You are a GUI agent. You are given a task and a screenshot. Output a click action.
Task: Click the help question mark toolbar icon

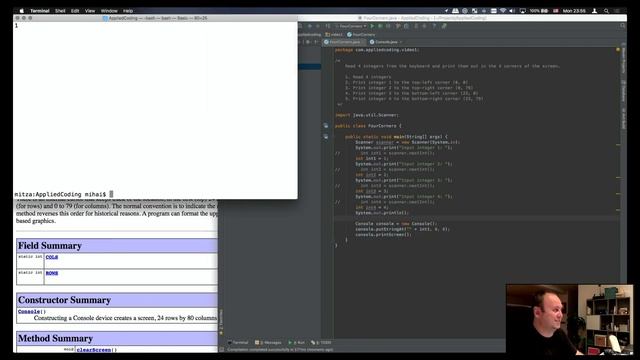434,26
